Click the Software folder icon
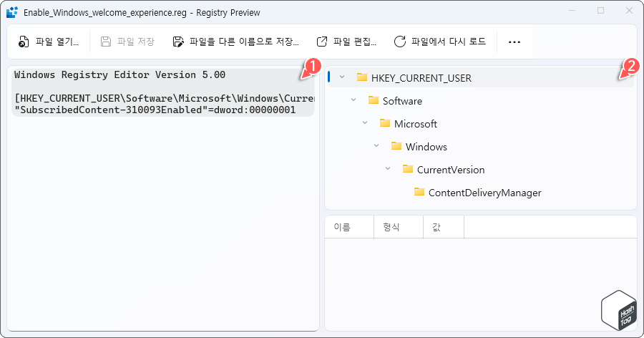Image resolution: width=644 pixels, height=338 pixels. pyautogui.click(x=374, y=100)
